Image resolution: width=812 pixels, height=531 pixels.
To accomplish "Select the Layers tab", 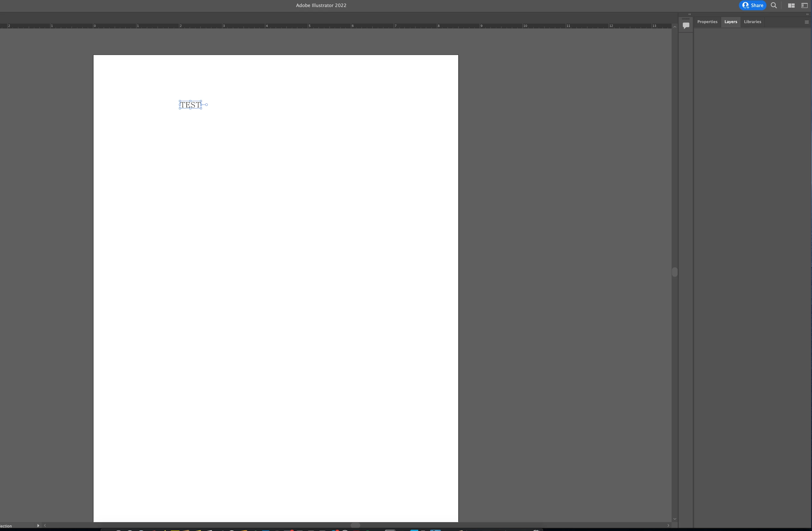I will pos(730,22).
